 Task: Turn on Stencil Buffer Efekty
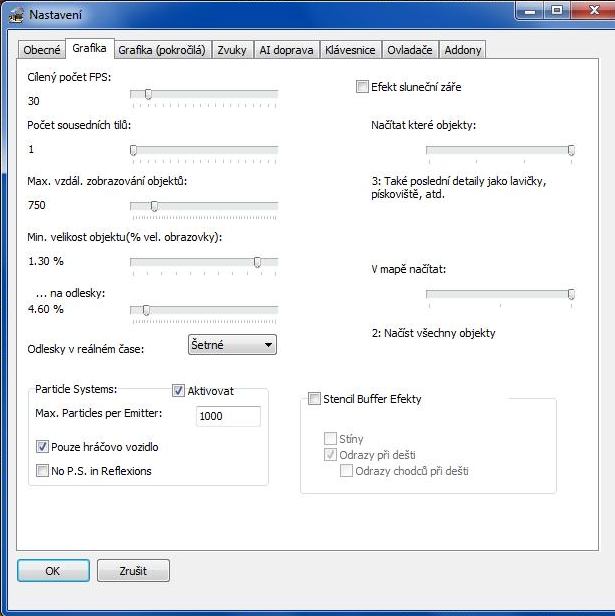pyautogui.click(x=314, y=399)
